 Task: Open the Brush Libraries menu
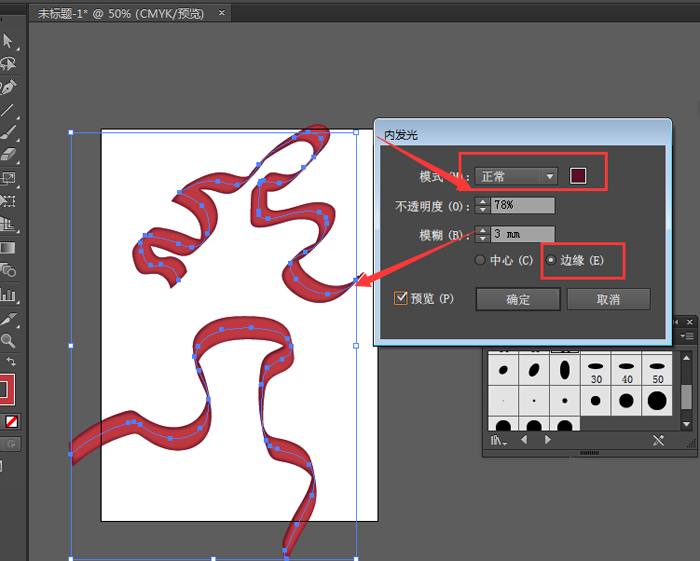499,440
